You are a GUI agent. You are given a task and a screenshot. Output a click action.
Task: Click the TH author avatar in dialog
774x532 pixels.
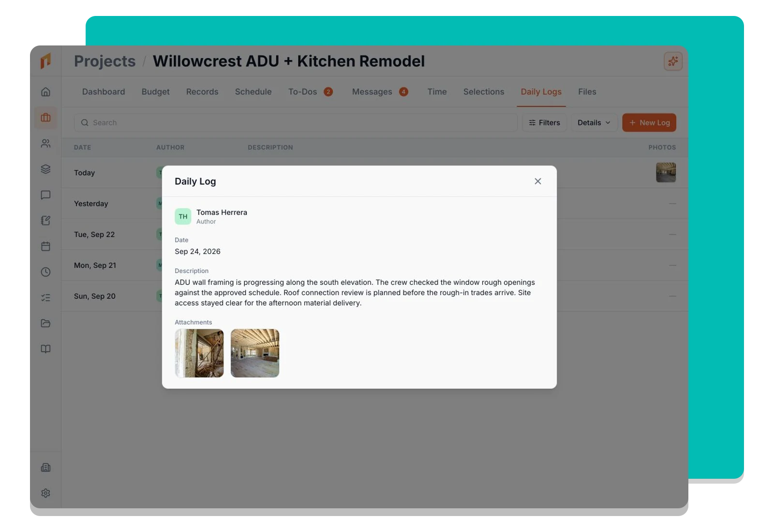[x=183, y=217]
